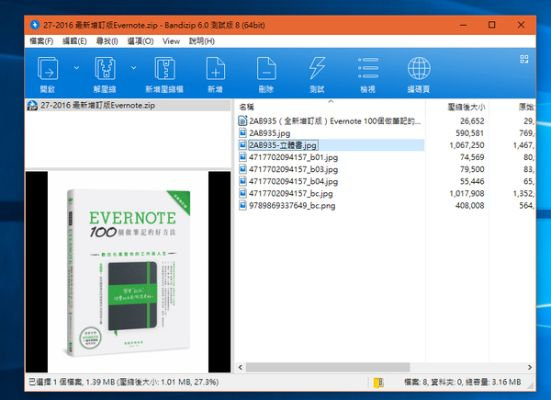Expand the dropdown arrow next to 解壓縮

[x=134, y=67]
